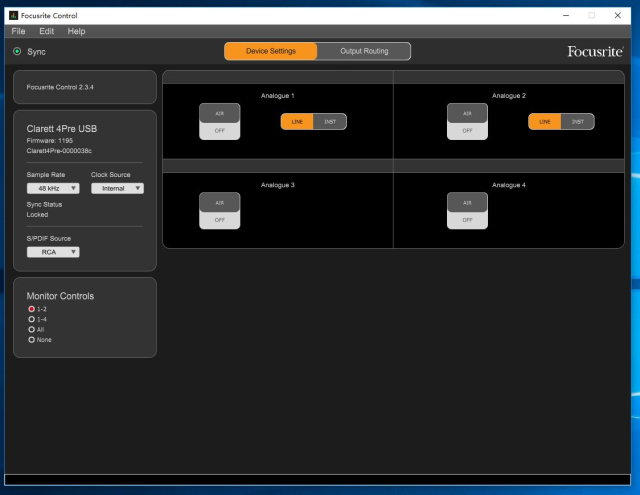
Task: Click the Focusrite Control 2.3.4 version text
Action: point(60,87)
